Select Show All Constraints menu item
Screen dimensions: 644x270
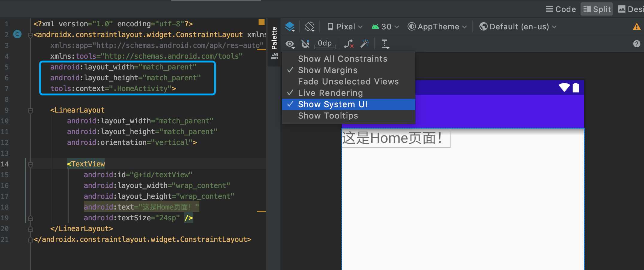349,59
